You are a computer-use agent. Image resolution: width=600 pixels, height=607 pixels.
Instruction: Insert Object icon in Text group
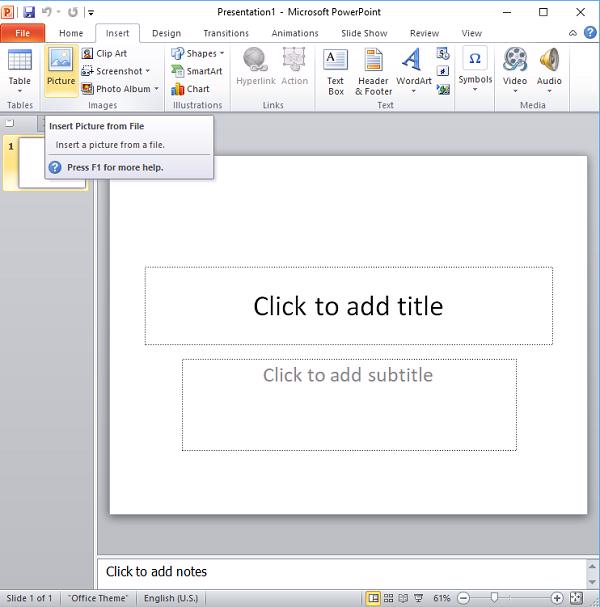[x=443, y=89]
